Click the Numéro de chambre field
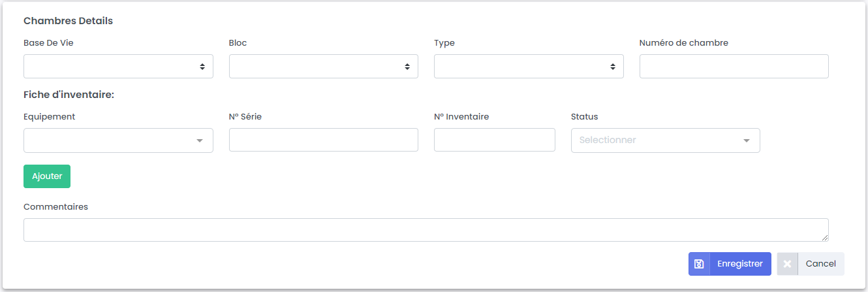Image resolution: width=868 pixels, height=292 pixels. click(734, 67)
